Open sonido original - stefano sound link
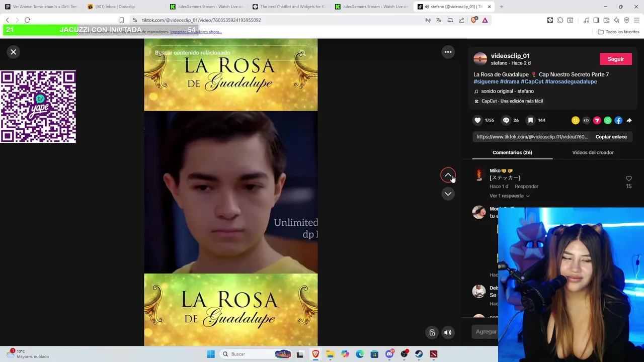This screenshot has height=362, width=644. 507,91
